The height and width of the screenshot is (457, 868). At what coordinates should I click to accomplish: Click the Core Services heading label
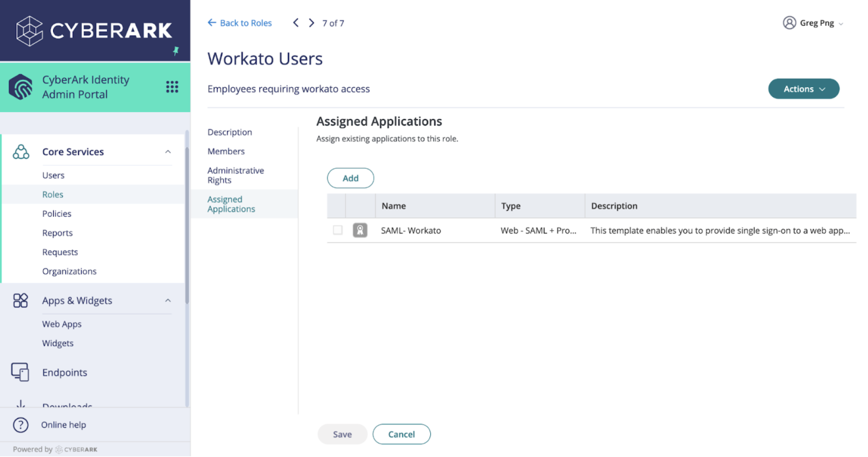73,152
